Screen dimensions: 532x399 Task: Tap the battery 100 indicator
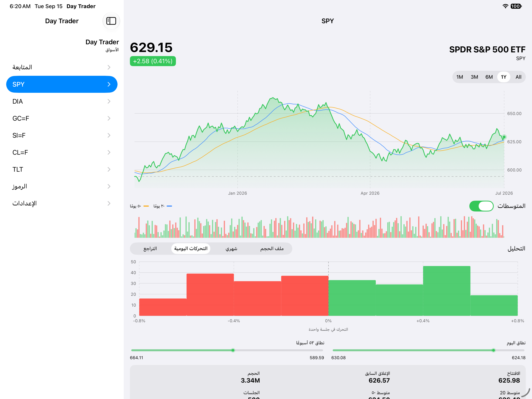click(x=516, y=6)
